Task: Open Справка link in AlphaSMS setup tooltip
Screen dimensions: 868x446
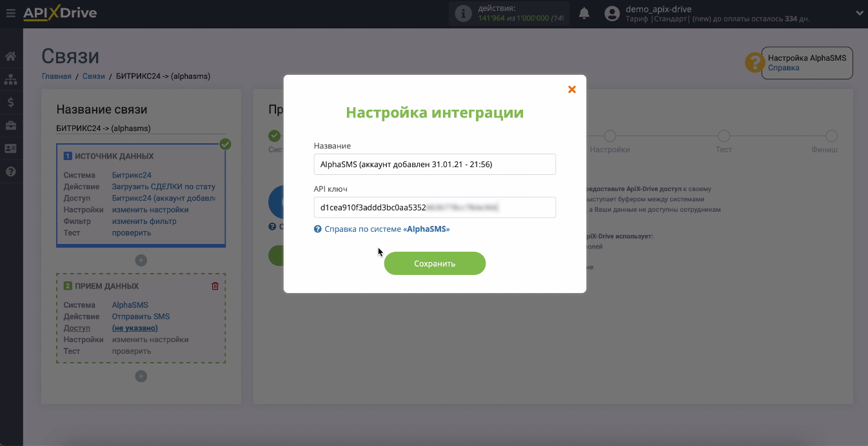Action: [x=784, y=68]
